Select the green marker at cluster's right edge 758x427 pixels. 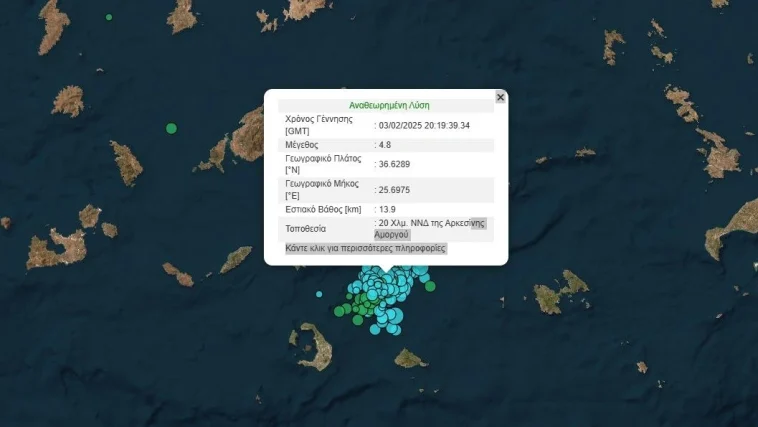click(430, 286)
